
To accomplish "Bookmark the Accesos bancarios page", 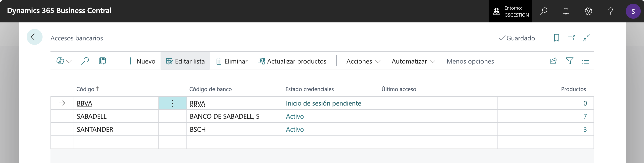I will 557,38.
